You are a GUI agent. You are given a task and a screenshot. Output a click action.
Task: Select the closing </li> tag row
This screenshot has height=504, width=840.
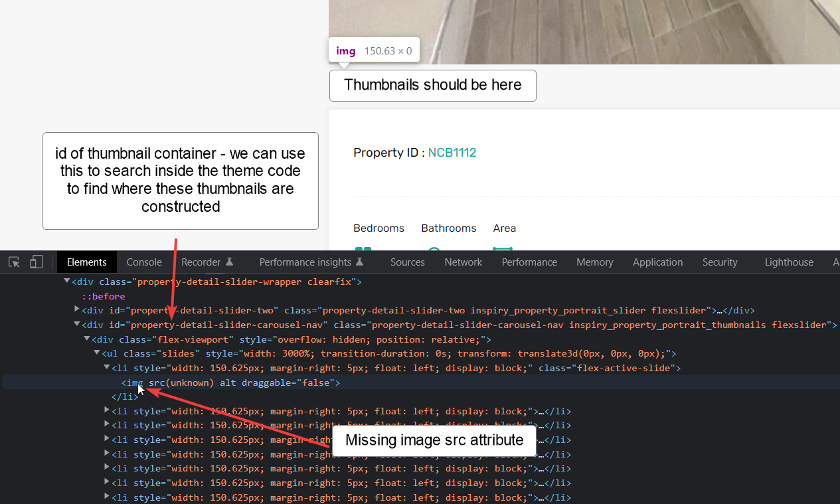(124, 397)
